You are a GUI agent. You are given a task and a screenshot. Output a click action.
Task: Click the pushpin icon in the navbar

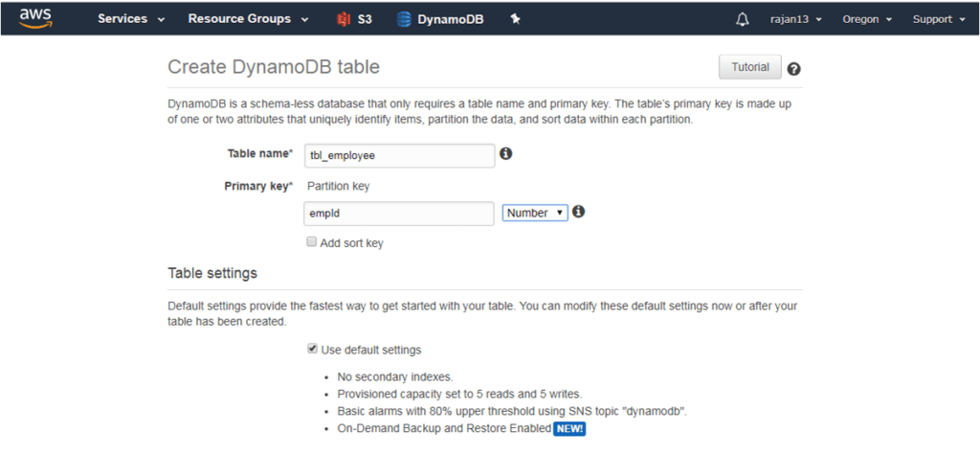tap(516, 19)
